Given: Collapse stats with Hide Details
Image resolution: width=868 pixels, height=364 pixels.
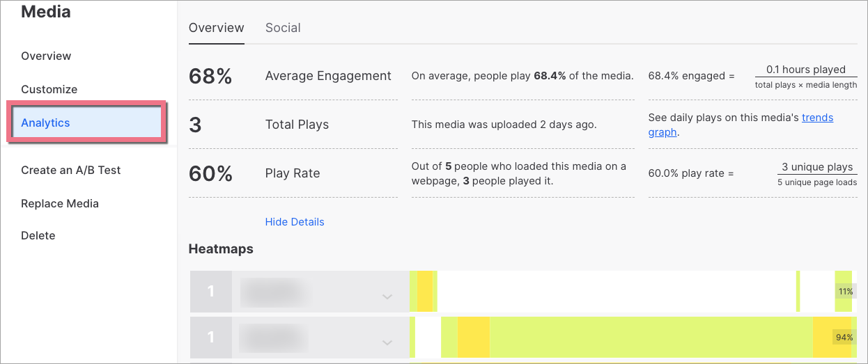Looking at the screenshot, I should pos(295,222).
